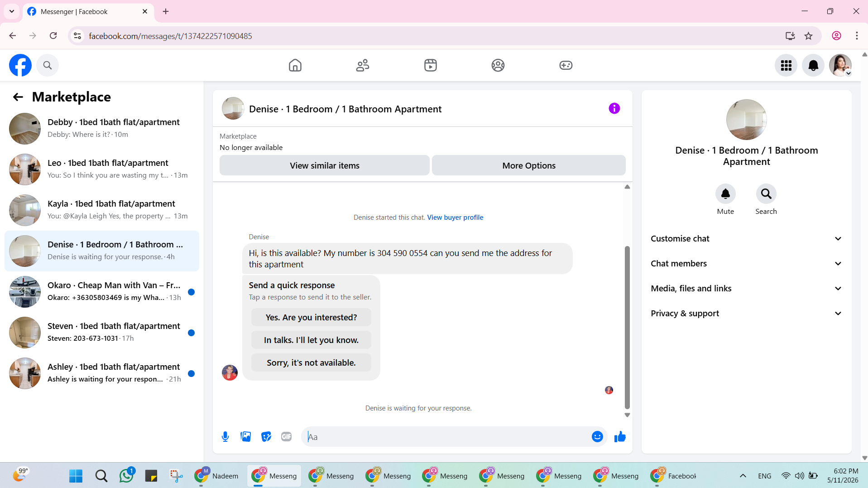Click the More Options button
This screenshot has width=868, height=488.
(529, 165)
